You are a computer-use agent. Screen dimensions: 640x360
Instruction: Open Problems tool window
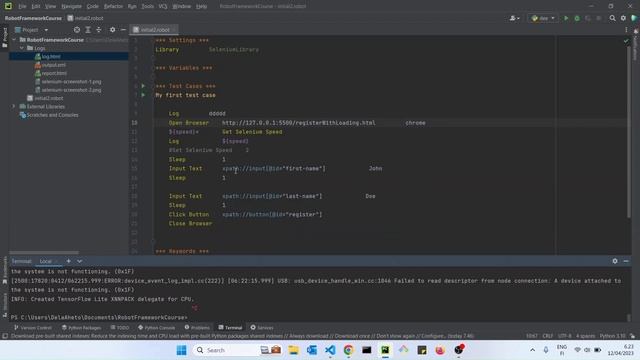[197, 328]
